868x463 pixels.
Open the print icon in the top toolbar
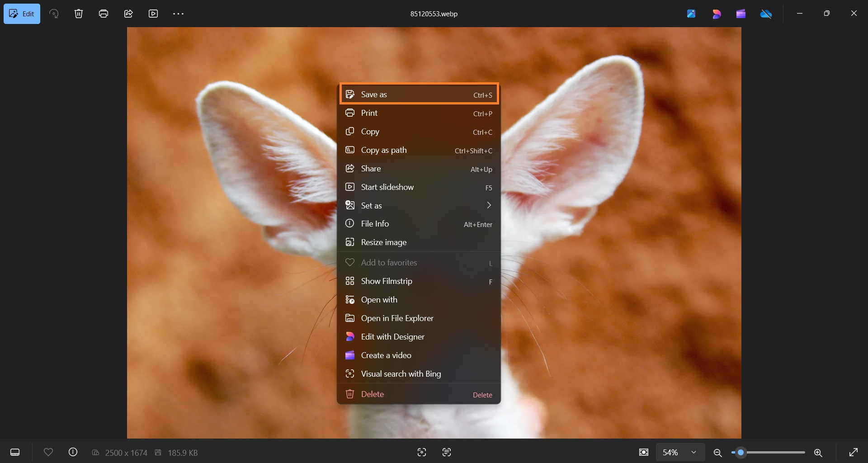coord(103,14)
